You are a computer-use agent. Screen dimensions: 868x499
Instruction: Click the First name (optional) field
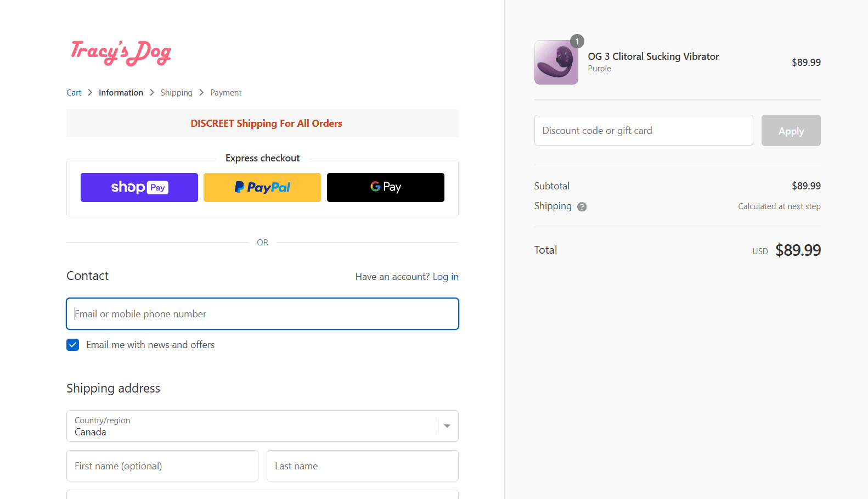click(x=162, y=466)
